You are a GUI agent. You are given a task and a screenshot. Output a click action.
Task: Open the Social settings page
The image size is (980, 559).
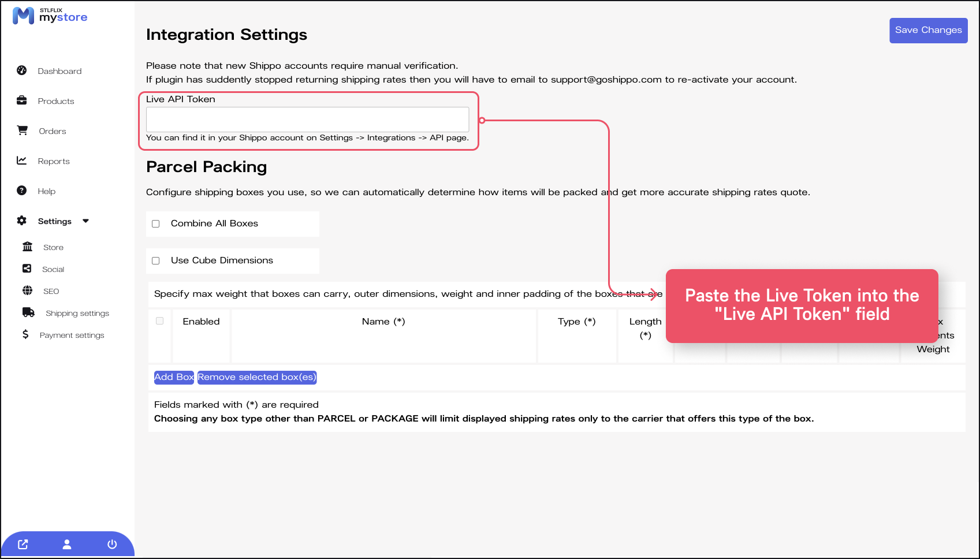point(53,269)
